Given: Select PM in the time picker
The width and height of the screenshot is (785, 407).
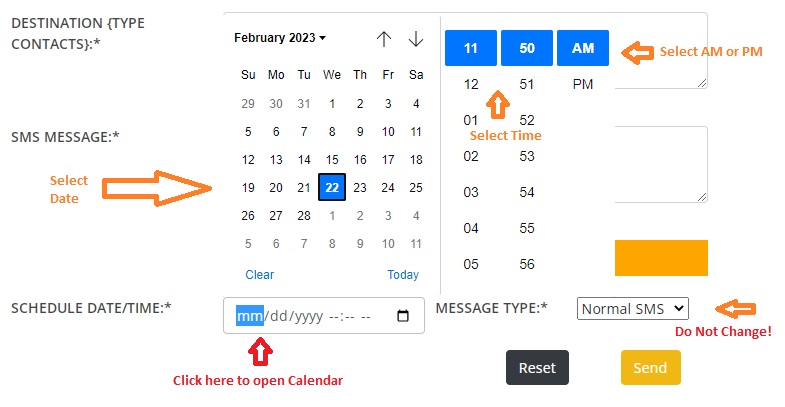Looking at the screenshot, I should pyautogui.click(x=583, y=84).
